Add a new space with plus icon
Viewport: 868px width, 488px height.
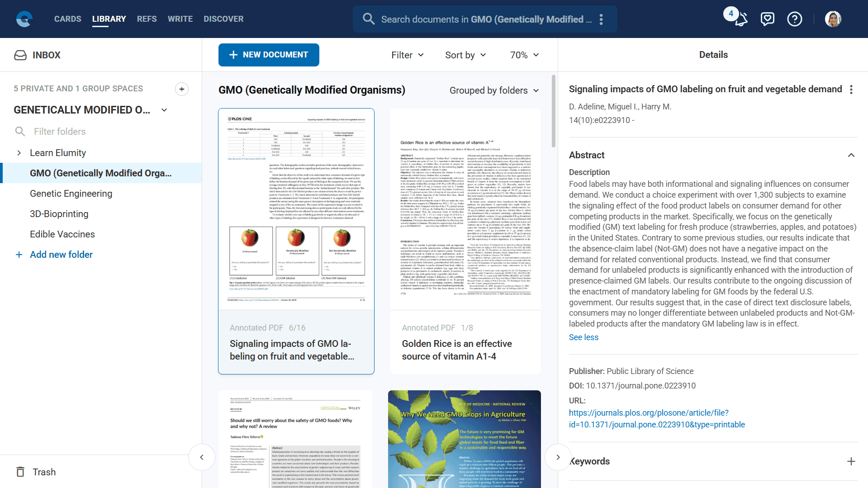(x=181, y=89)
